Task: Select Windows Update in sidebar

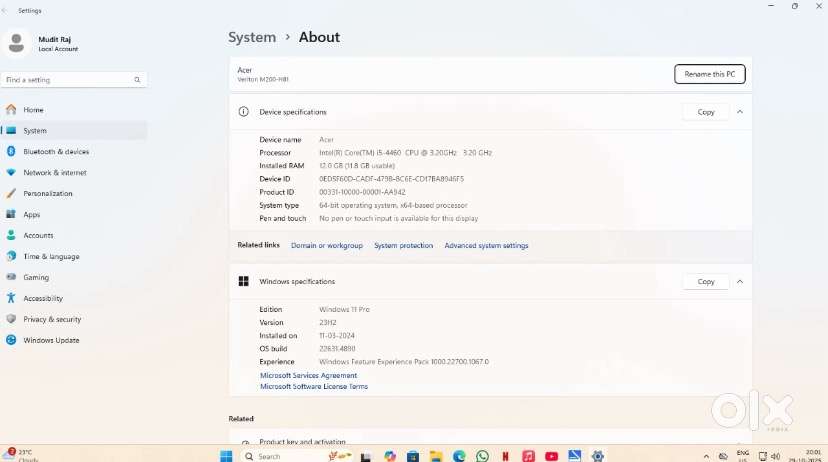Action: tap(51, 341)
